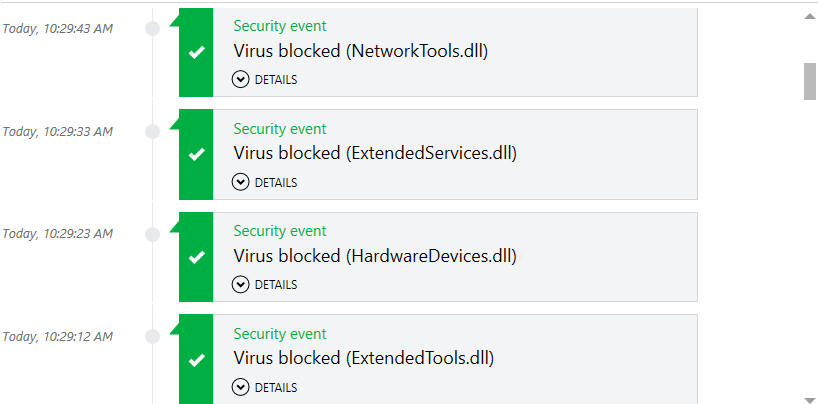Click the Security event label above NetworkTools.dll
Image resolution: width=818 pixels, height=404 pixels.
[280, 26]
